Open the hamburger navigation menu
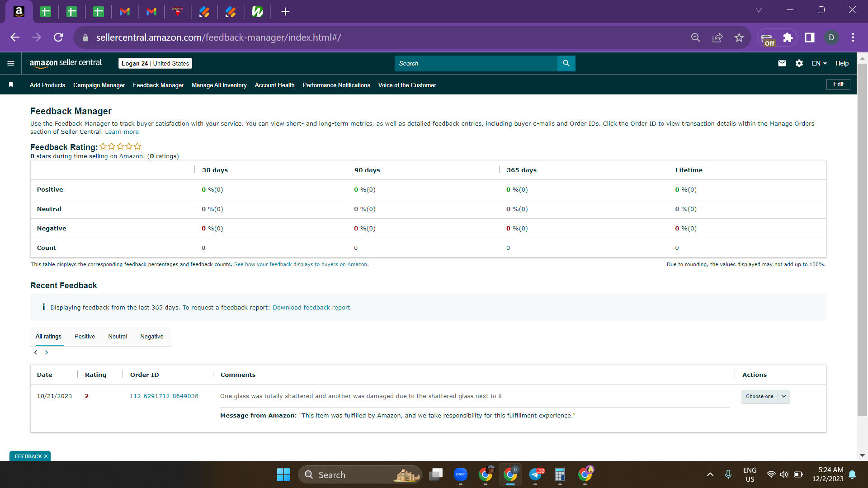 click(11, 63)
